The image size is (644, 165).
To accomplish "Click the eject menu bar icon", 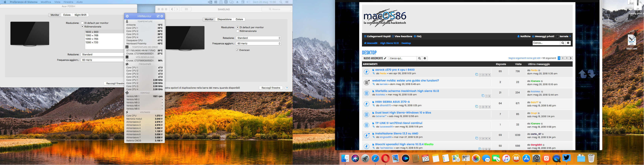I will point(237,2).
